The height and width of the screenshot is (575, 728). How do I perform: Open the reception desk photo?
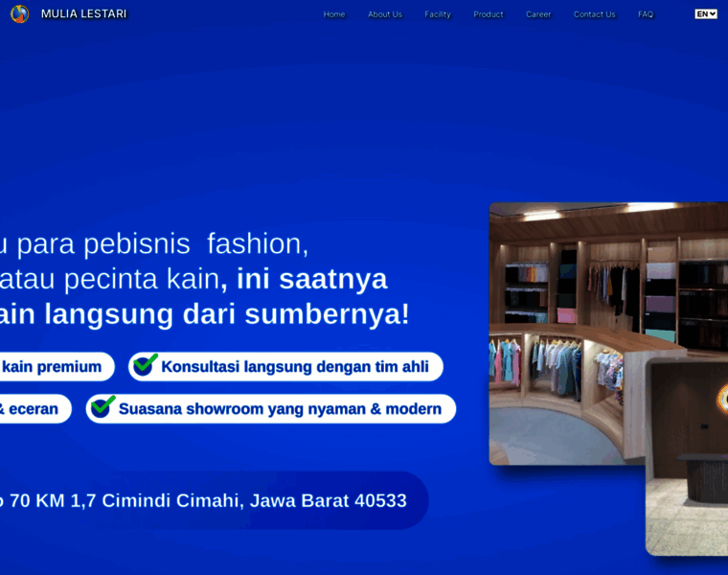coord(687,455)
